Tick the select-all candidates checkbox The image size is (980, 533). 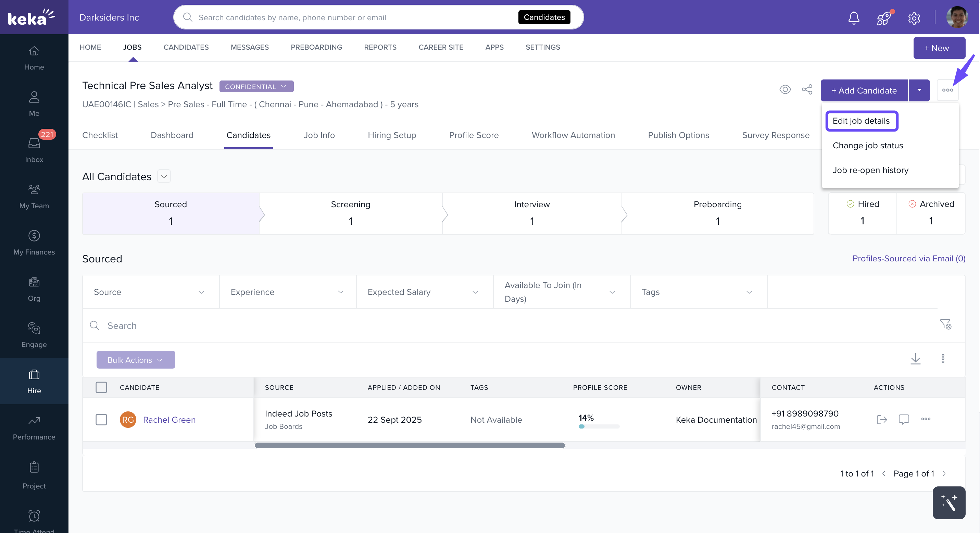pyautogui.click(x=101, y=387)
